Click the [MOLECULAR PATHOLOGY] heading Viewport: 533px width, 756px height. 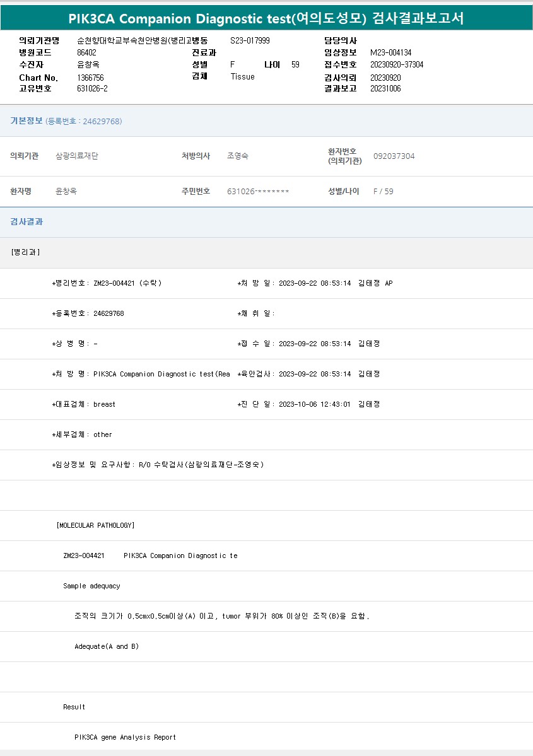pos(95,525)
